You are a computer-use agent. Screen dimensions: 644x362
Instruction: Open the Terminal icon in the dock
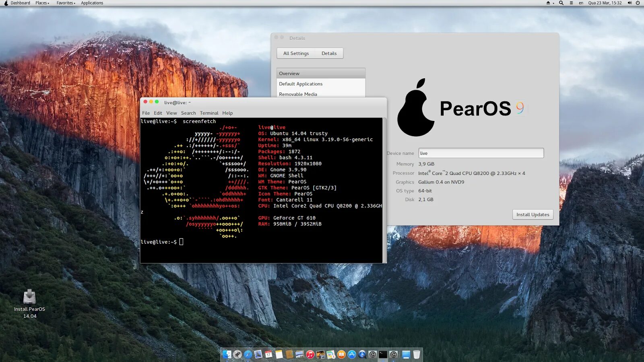pos(383,355)
